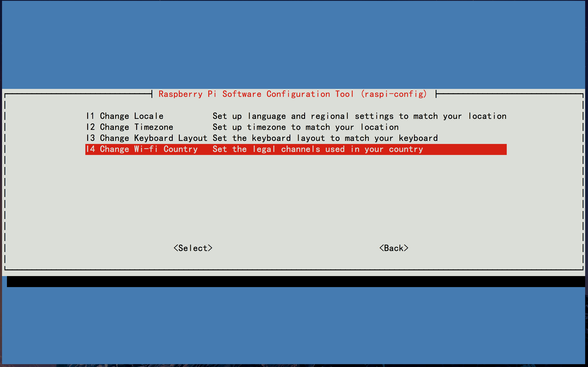Focus the I1 Change Locale row
Viewport: 588px width, 367px height.
(x=294, y=115)
